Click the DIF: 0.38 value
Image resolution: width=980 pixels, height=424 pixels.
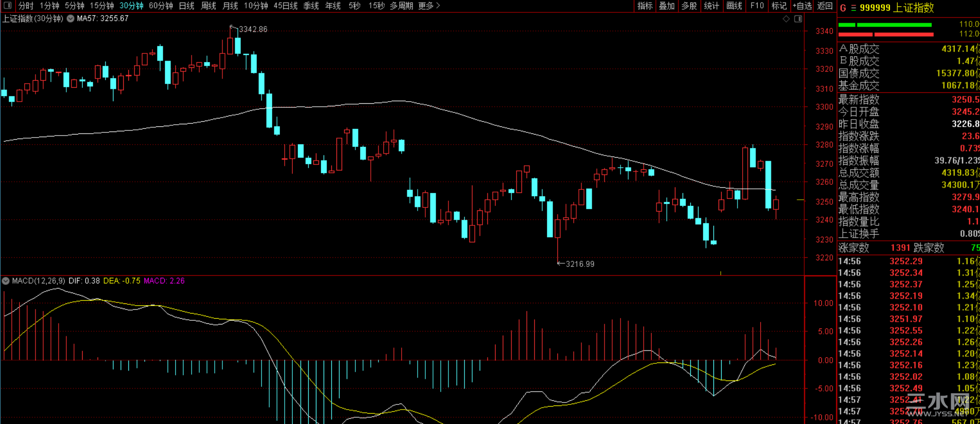[x=84, y=281]
